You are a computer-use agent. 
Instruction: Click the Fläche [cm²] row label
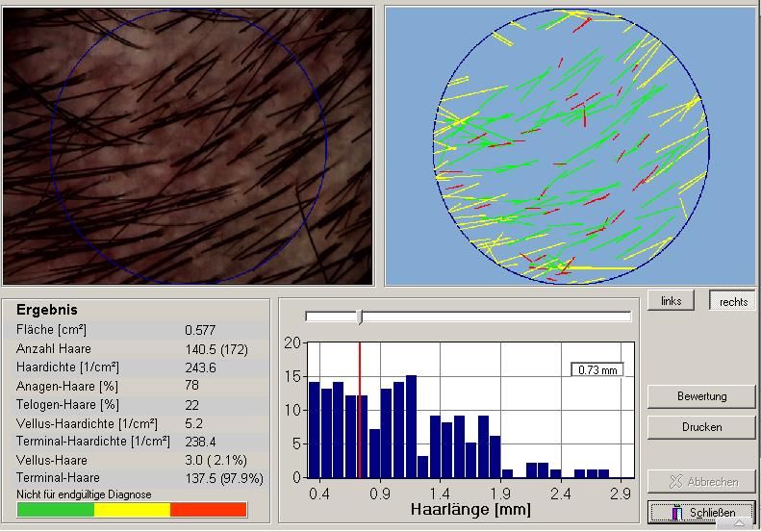[x=51, y=330]
